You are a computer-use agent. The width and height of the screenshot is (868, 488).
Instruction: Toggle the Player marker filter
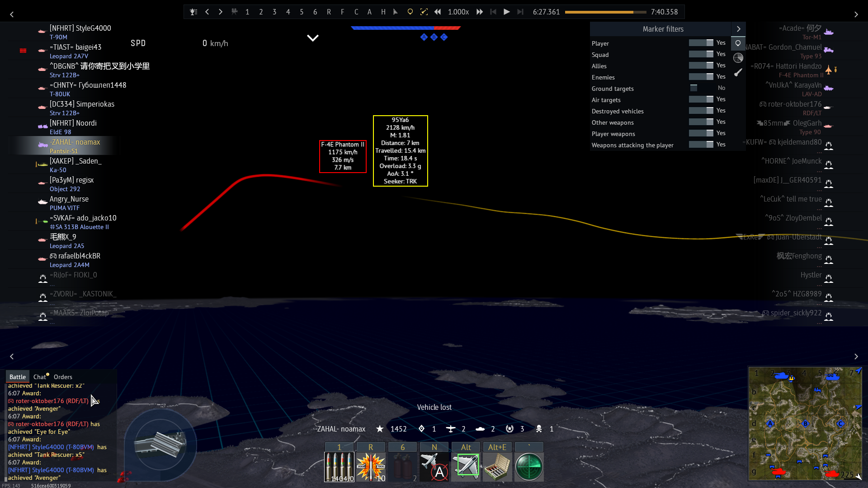pyautogui.click(x=701, y=43)
